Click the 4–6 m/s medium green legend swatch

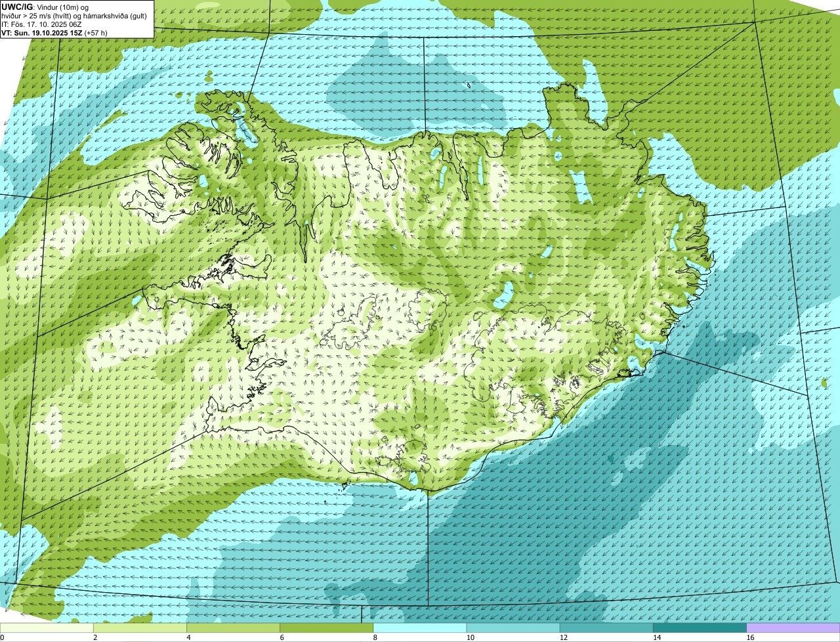pyautogui.click(x=233, y=628)
